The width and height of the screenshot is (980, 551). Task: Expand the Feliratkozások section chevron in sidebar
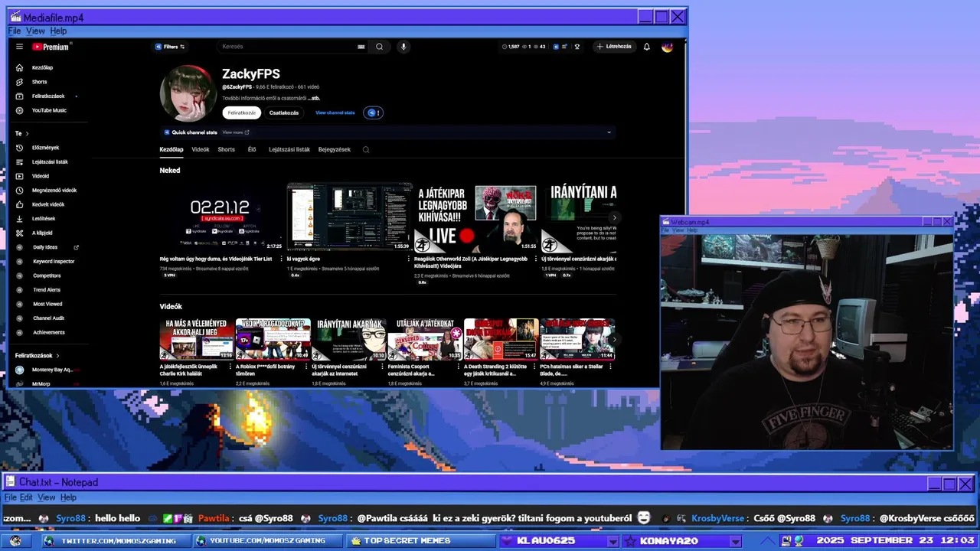[57, 356]
